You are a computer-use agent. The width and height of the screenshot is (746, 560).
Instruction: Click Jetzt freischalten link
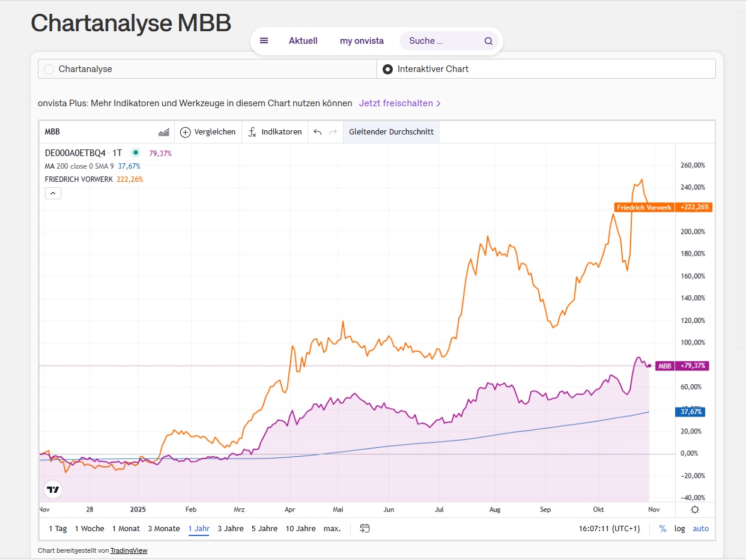click(x=399, y=103)
